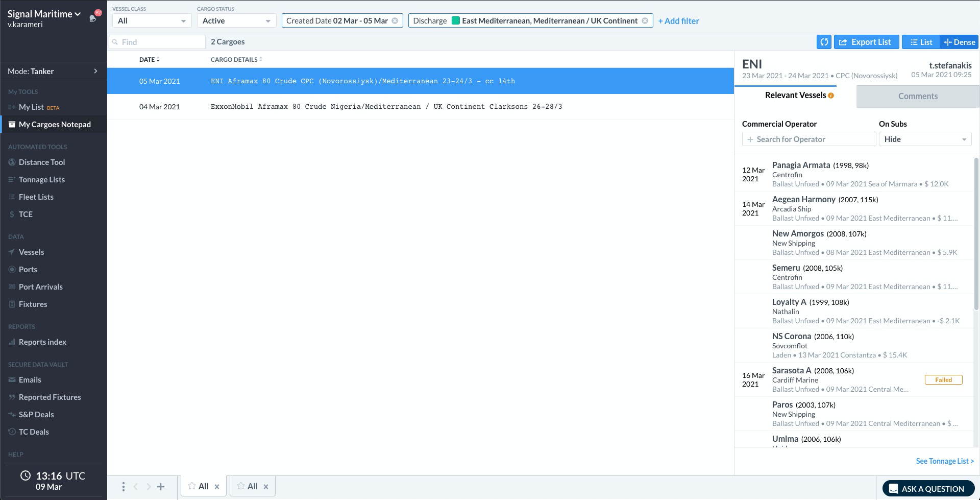Screen dimensions: 980x500
Task: Open Aegean Harmony vessel entry
Action: (x=853, y=208)
